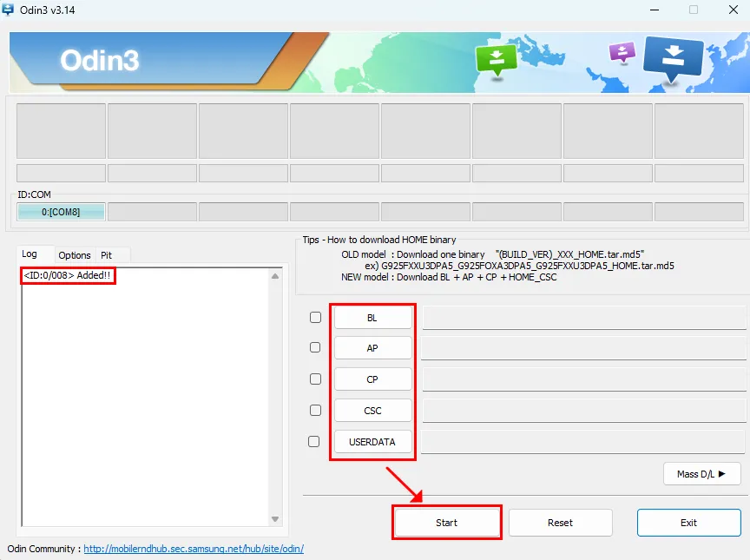Click the CSC file path field

pyautogui.click(x=584, y=411)
